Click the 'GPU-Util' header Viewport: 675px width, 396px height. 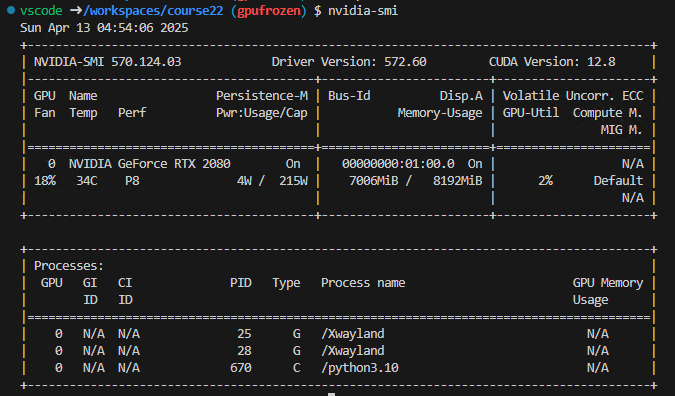[531, 113]
